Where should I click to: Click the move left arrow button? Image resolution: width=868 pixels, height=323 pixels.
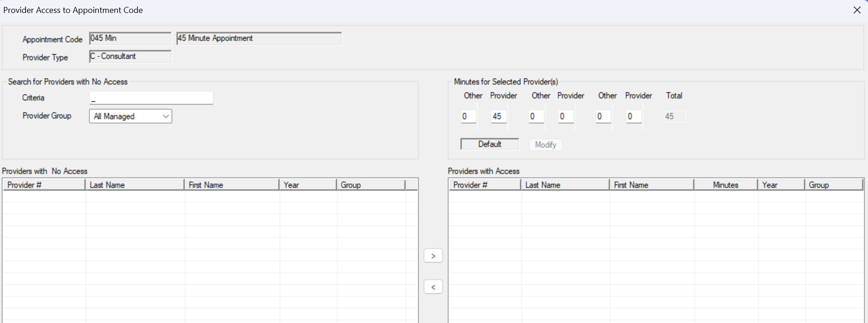point(433,287)
